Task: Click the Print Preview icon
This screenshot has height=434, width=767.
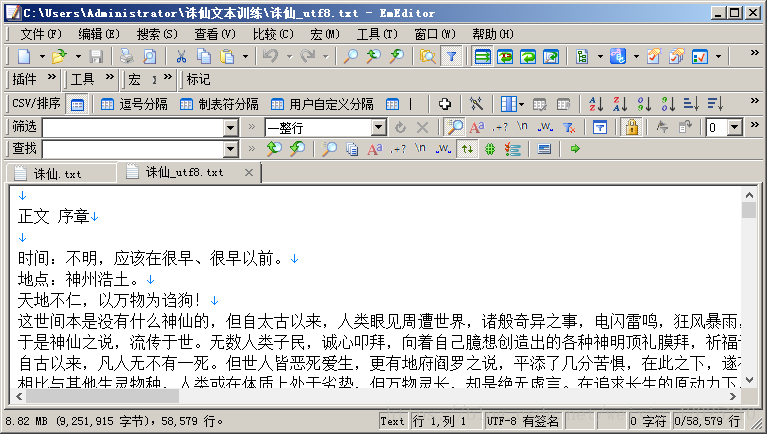Action: click(x=150, y=56)
